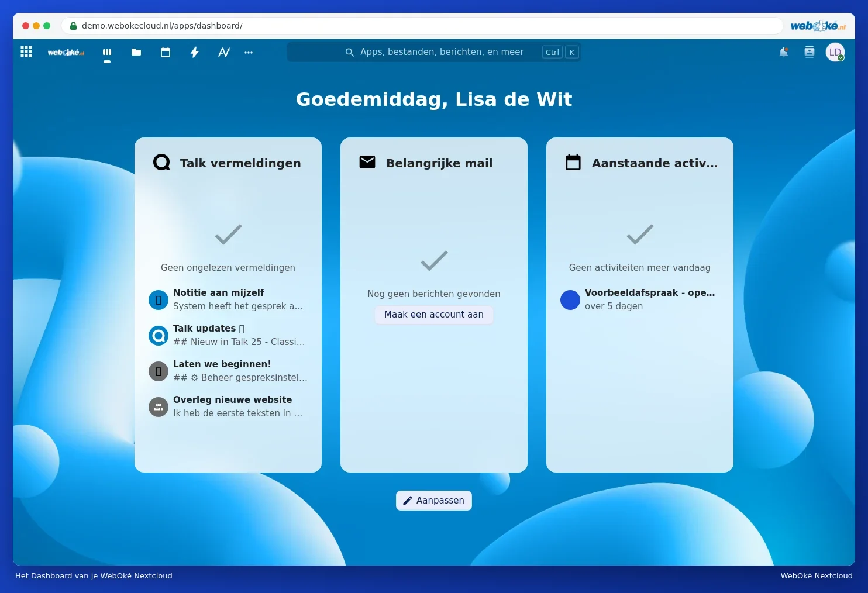The image size is (868, 593).
Task: Click the WebOké logo in the navigation bar
Action: [66, 53]
